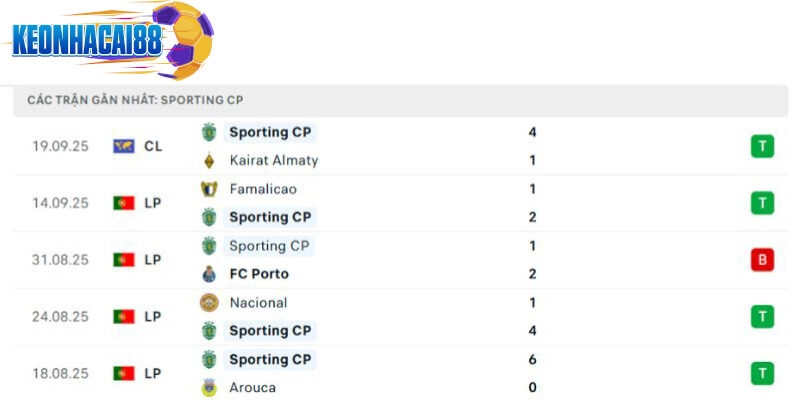Click the section header Sporting CP recent matches

(x=135, y=101)
